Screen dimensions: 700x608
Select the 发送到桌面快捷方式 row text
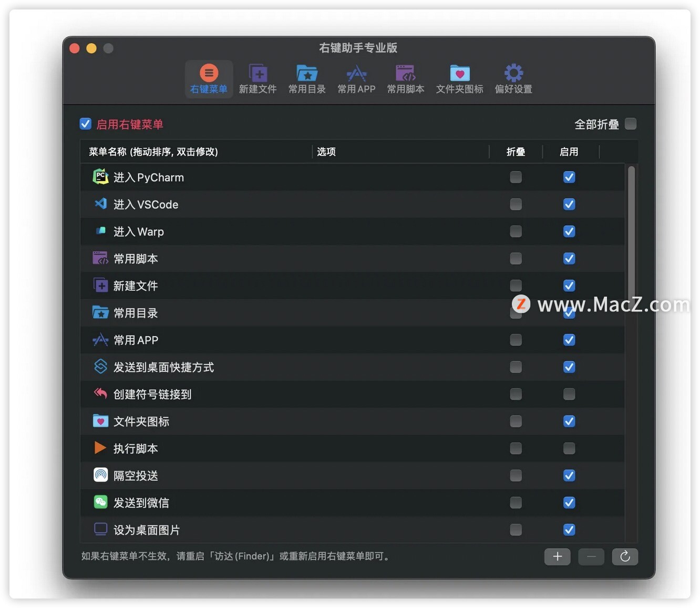[163, 367]
